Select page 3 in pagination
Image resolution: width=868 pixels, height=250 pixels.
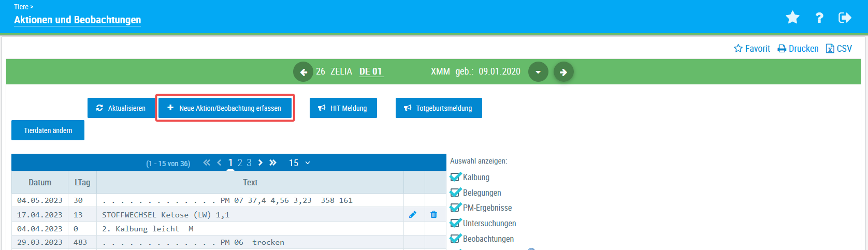(249, 163)
